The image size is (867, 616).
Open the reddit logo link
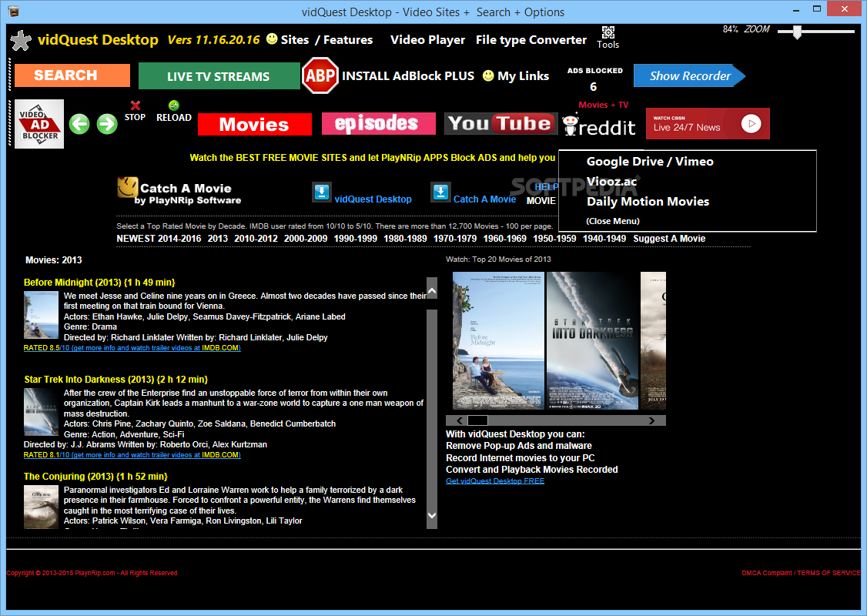click(599, 126)
